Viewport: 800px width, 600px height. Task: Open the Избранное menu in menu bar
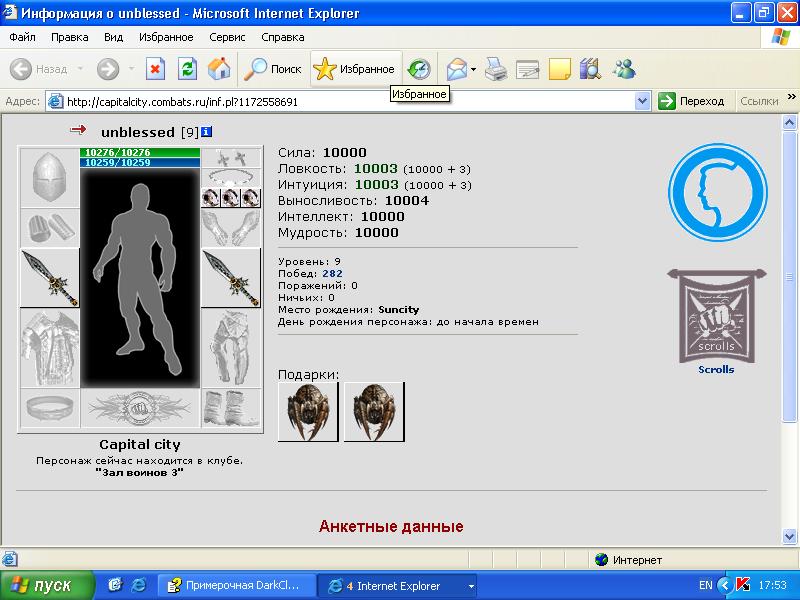166,37
